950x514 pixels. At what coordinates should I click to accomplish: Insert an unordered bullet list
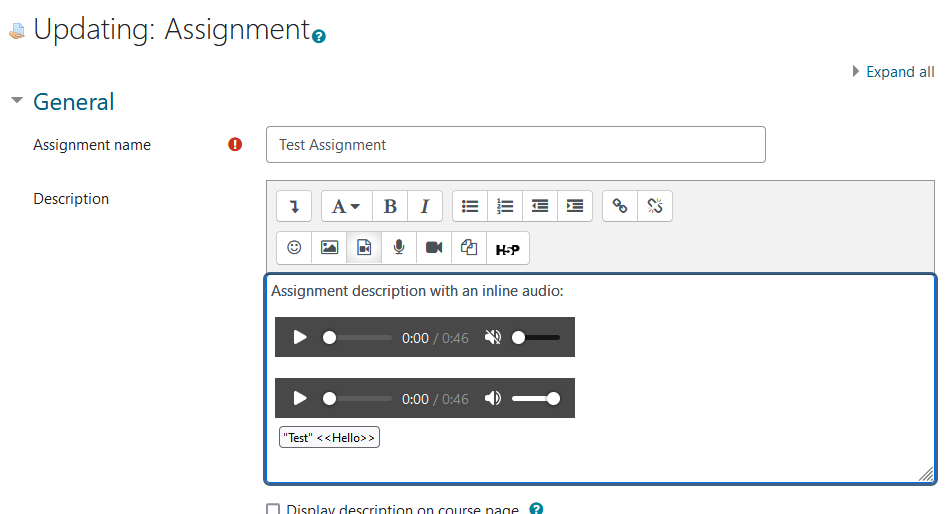coord(470,206)
